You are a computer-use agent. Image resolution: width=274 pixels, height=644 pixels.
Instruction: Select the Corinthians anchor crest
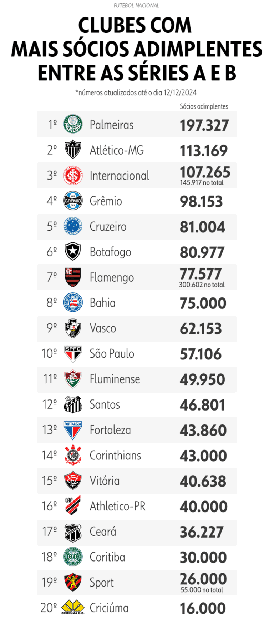point(73,455)
